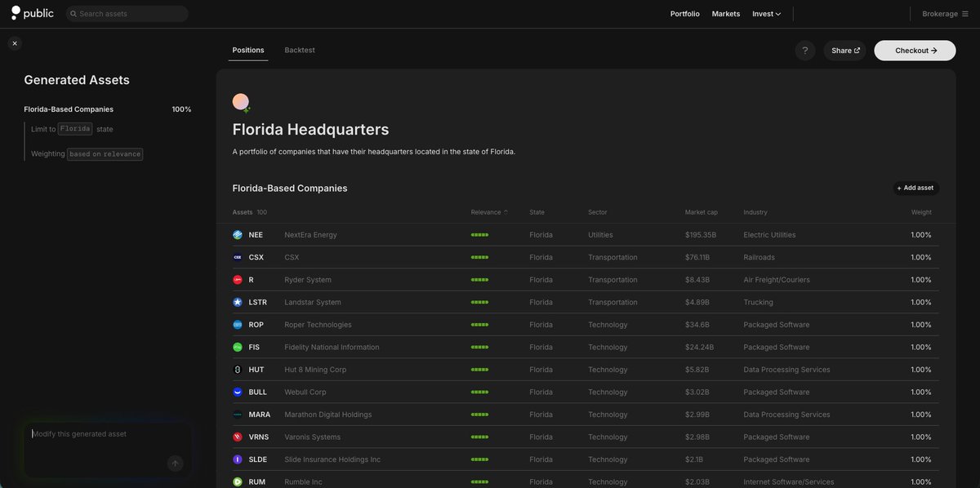Screen dimensions: 980x488
Task: Change the 'based on relevance' weighting chip
Action: (105, 153)
